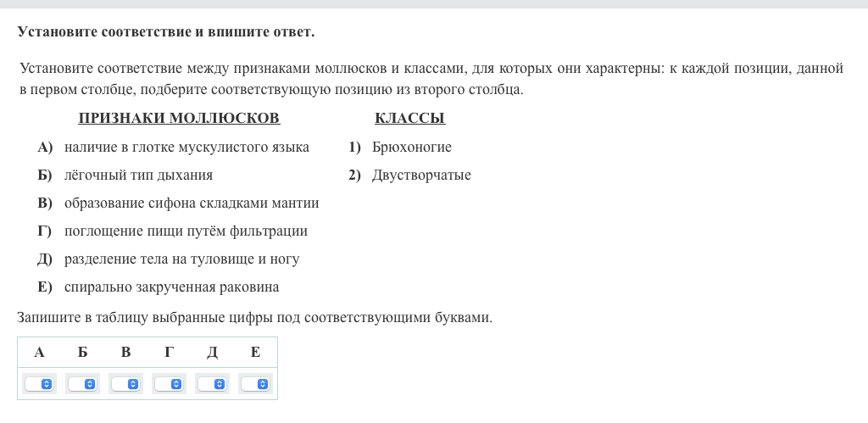Open the answer selector under column Е
Screen dimensions: 868x423
tap(255, 384)
